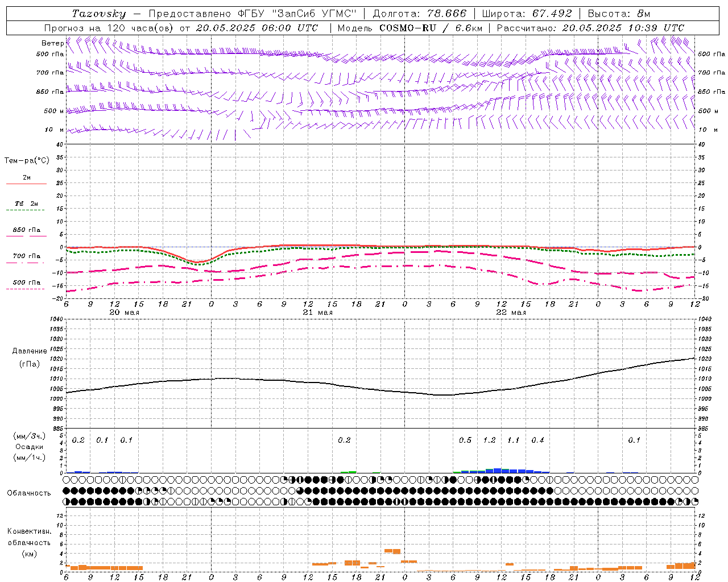Viewport: 728px width, 582px height.
Task: Click the peak blue precipitation bar
Action: pyautogui.click(x=498, y=471)
